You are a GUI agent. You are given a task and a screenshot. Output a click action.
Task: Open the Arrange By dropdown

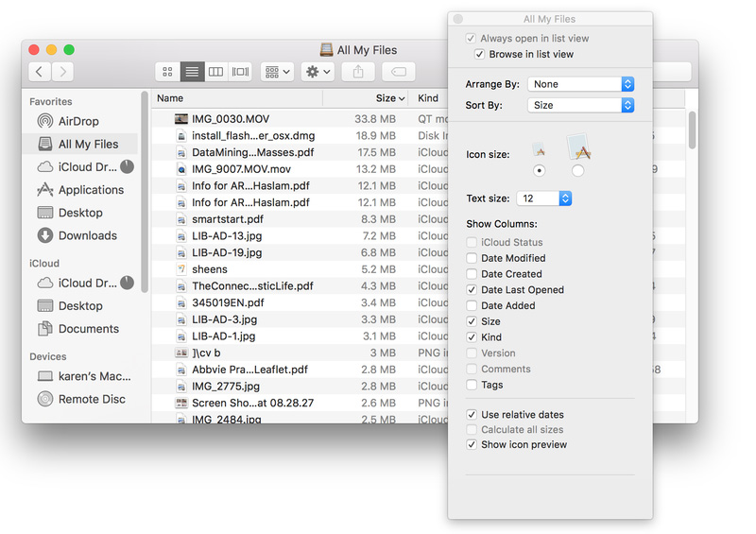tap(580, 84)
